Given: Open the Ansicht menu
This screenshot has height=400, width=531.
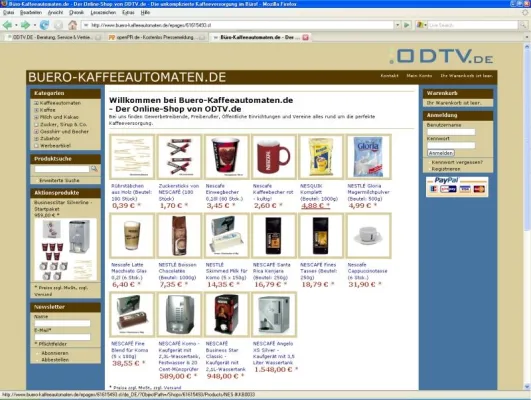Looking at the screenshot, I should [x=55, y=13].
